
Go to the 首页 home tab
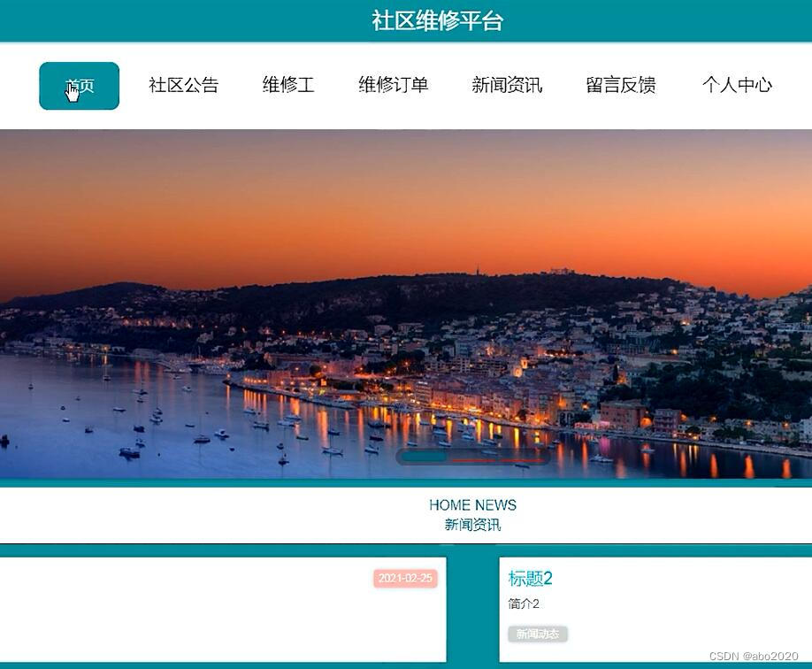tap(80, 86)
